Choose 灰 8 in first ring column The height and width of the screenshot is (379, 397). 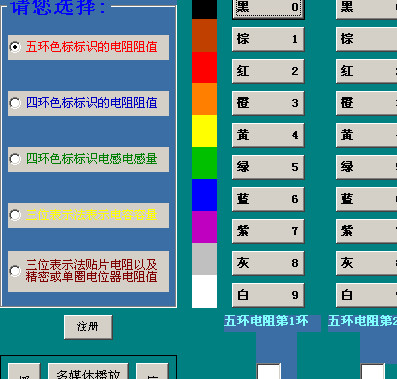pos(268,263)
